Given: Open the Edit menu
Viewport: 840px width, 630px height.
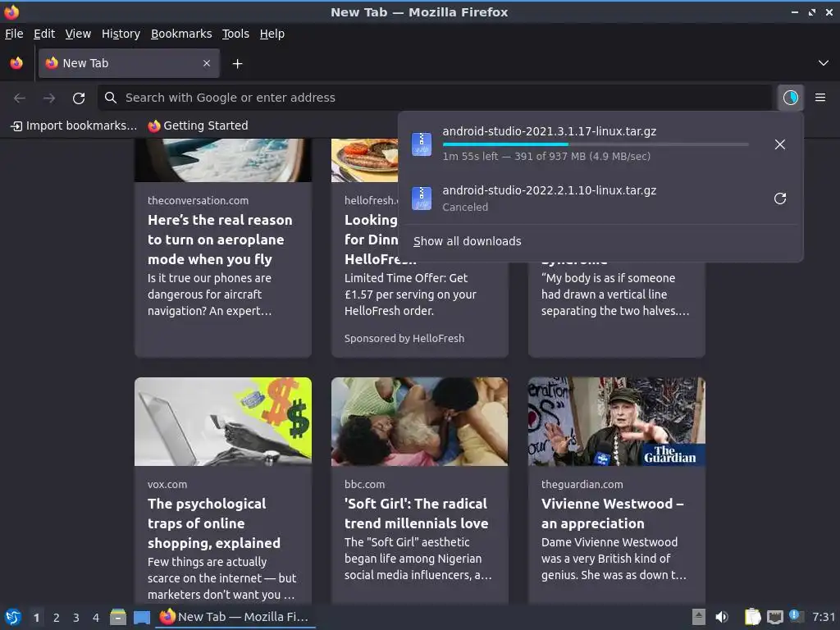Looking at the screenshot, I should click(x=44, y=34).
